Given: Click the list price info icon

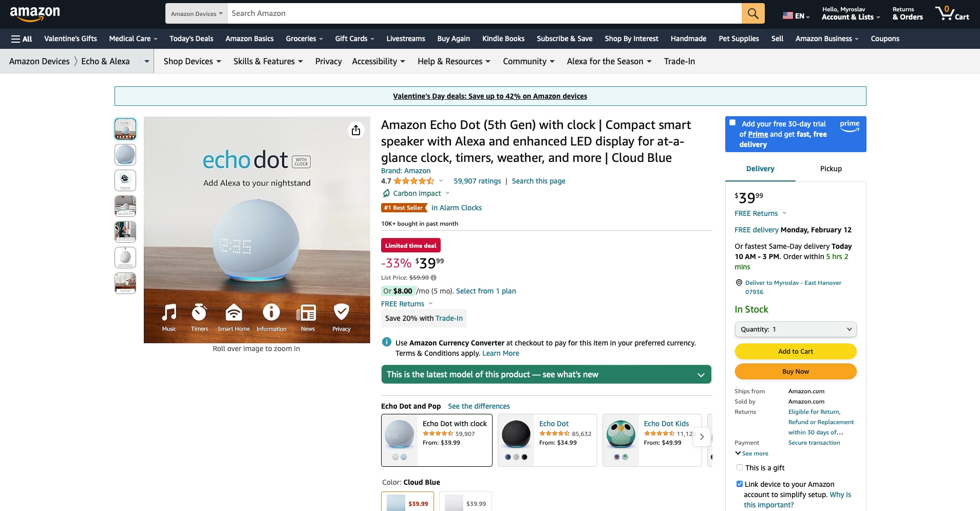Looking at the screenshot, I should tap(434, 278).
